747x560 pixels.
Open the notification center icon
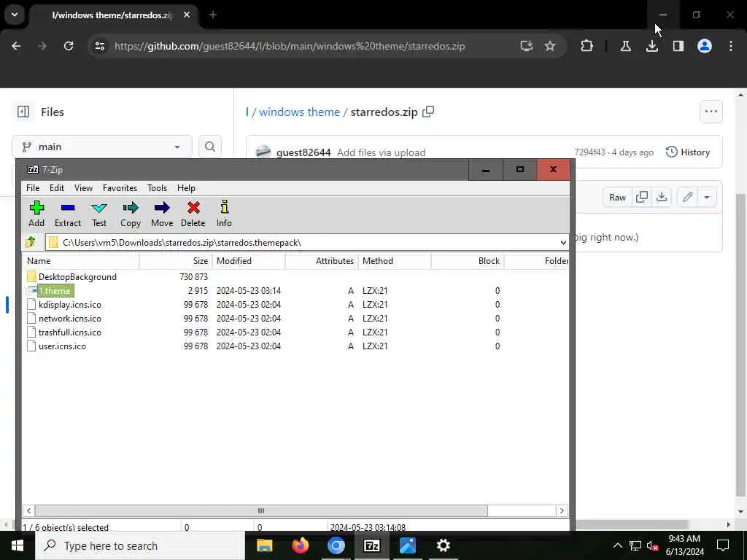point(723,545)
